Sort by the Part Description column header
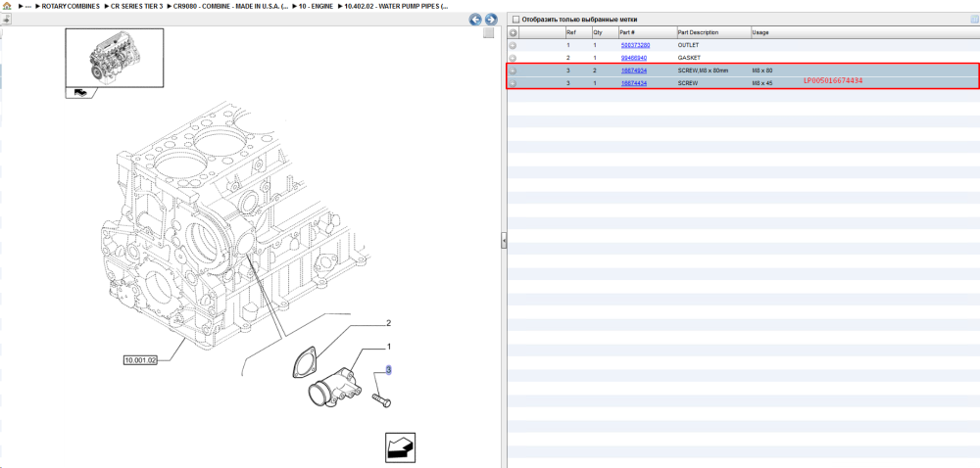Viewport: 980px width, 468px height. point(713,32)
